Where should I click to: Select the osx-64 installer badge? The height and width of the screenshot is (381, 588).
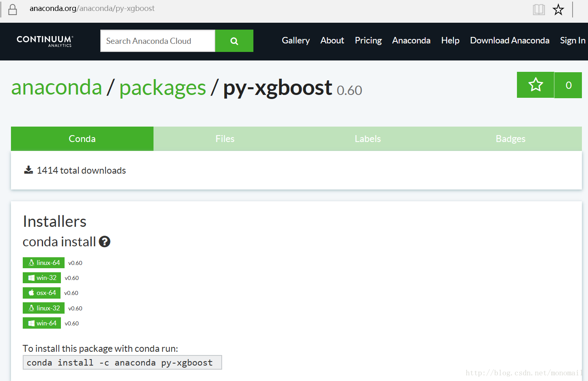(x=42, y=293)
